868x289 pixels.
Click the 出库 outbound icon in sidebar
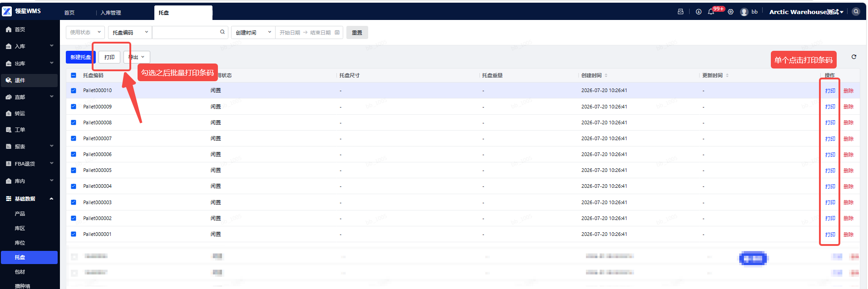9,64
